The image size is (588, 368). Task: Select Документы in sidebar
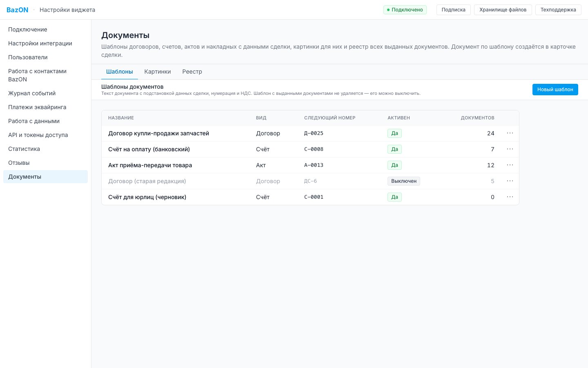tap(45, 177)
